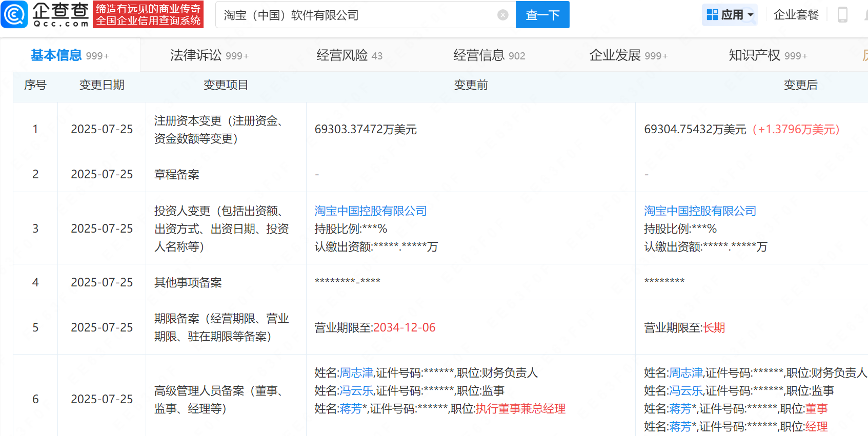Select 其他事项备案 row item
Viewport: 868px width, 436px height.
tap(188, 283)
